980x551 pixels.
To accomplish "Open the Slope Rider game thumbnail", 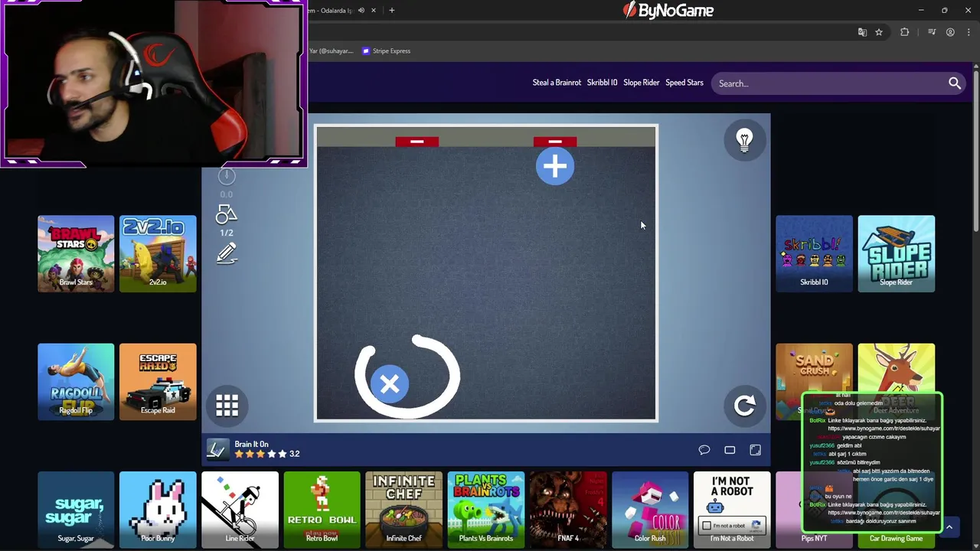I will click(x=896, y=254).
